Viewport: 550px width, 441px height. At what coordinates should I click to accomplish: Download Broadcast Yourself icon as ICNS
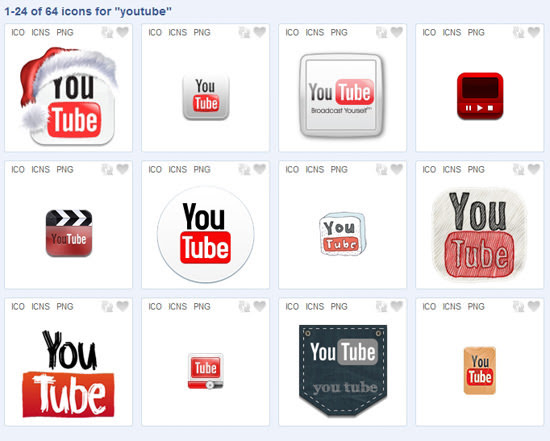(x=315, y=33)
